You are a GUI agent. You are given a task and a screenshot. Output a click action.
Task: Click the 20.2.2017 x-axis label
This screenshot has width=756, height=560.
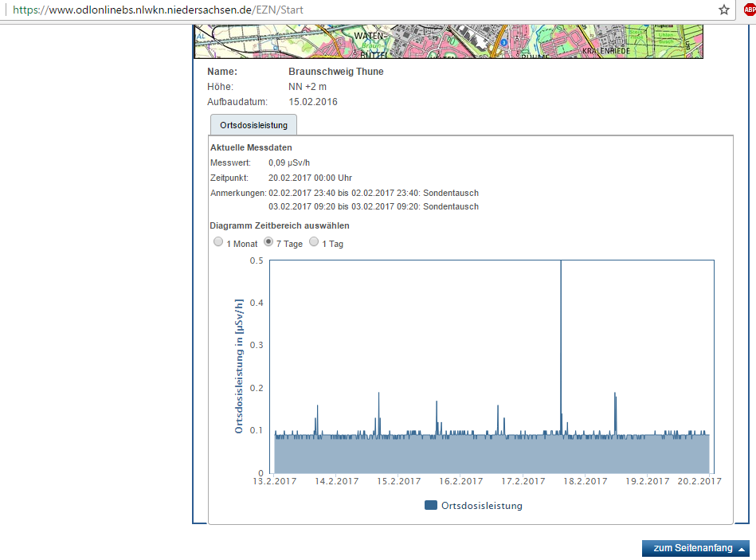(699, 481)
